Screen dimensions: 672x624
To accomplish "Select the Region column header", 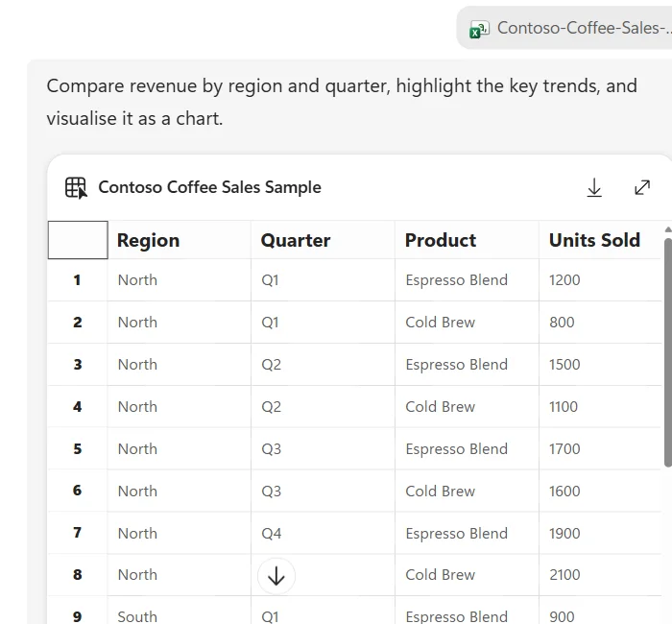I will click(180, 240).
